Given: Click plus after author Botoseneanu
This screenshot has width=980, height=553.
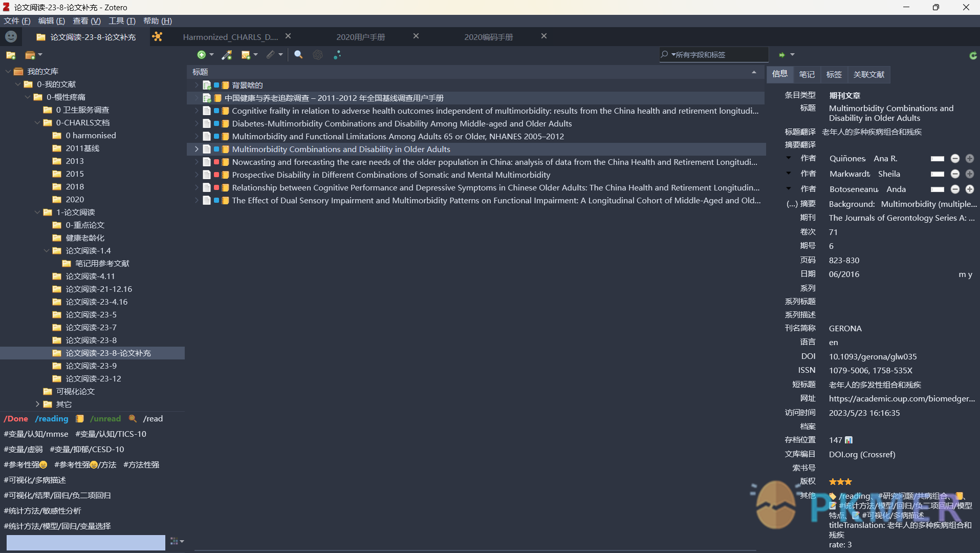Looking at the screenshot, I should tap(970, 189).
